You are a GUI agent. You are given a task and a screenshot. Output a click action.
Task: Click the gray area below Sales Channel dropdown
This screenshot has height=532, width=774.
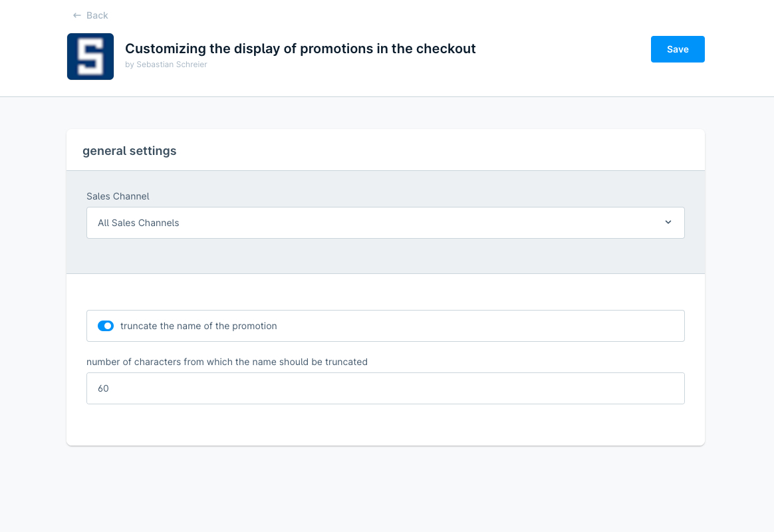(x=385, y=256)
